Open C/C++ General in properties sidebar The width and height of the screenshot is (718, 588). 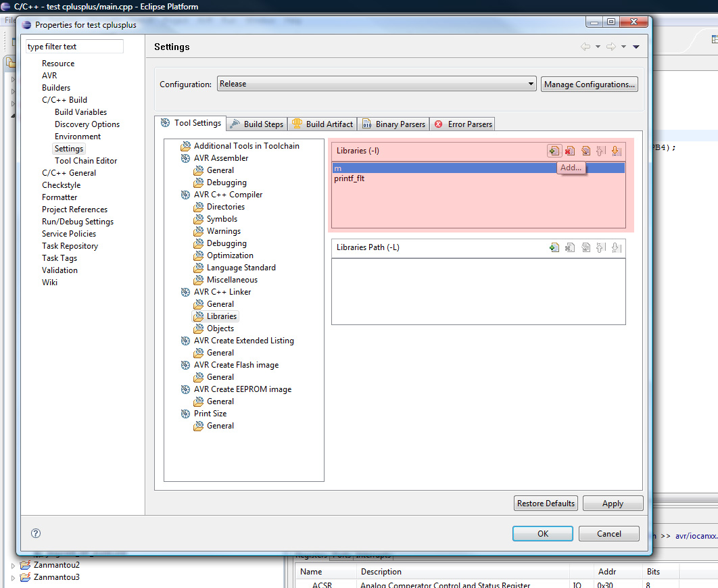tap(69, 173)
